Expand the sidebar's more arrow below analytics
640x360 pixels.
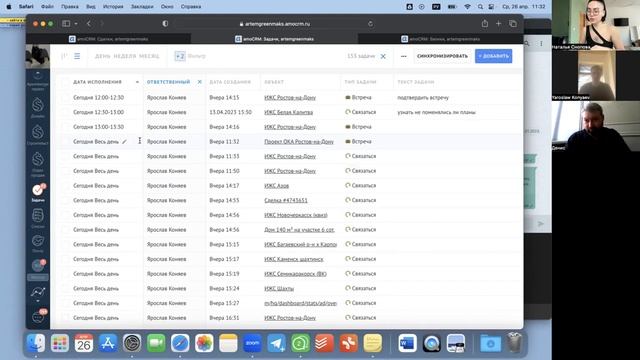click(38, 301)
